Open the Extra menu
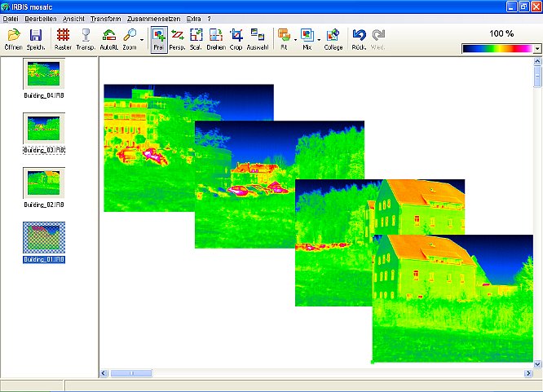The image size is (543, 392). (193, 19)
